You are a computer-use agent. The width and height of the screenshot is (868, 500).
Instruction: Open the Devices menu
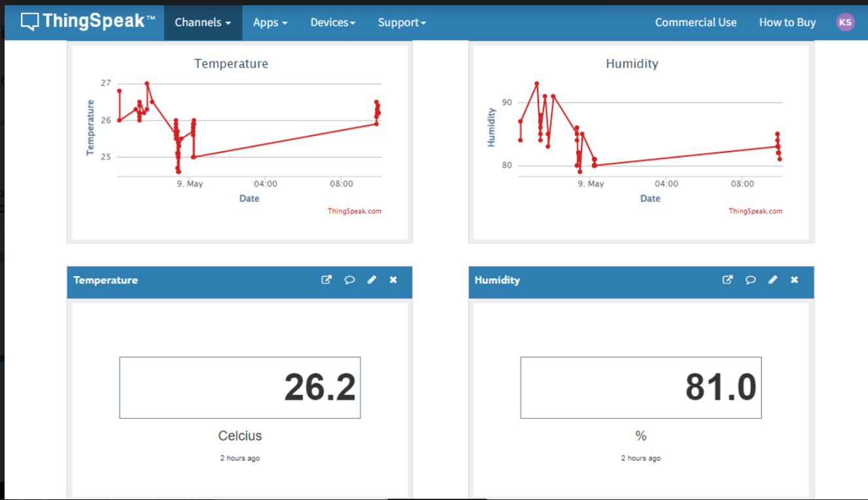[332, 22]
